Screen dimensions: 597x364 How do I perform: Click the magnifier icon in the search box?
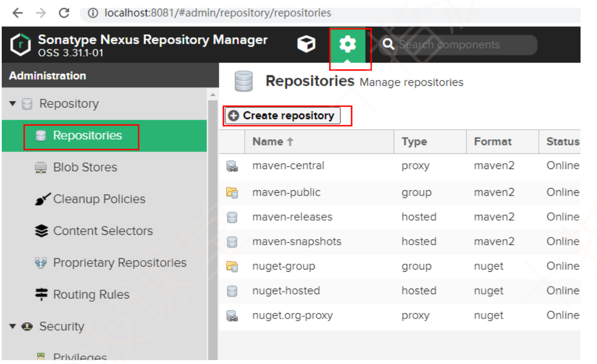[388, 45]
